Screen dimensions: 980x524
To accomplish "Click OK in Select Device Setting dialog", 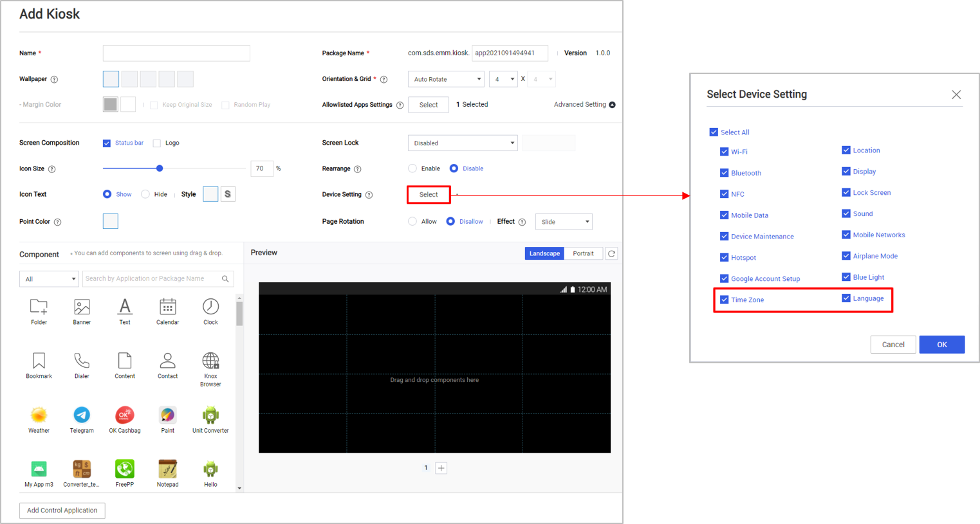I will point(941,345).
